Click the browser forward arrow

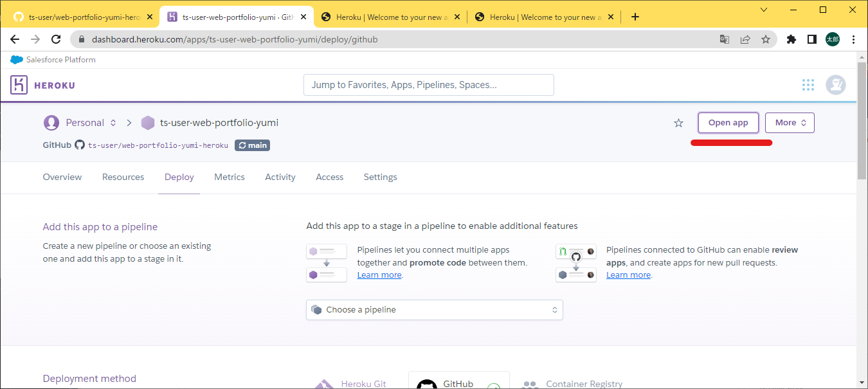coord(35,39)
